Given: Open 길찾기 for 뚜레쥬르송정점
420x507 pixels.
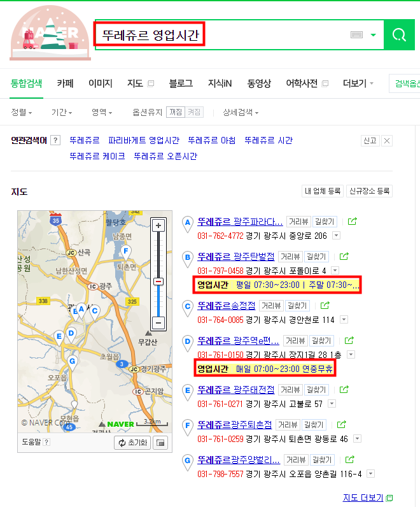Looking at the screenshot, I should (x=297, y=306).
